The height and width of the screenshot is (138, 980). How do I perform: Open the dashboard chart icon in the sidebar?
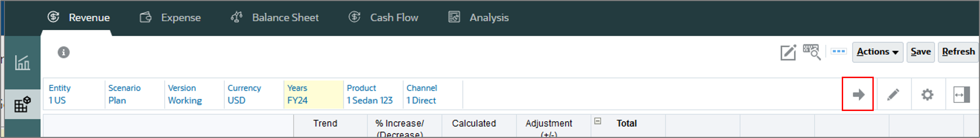pos(22,63)
